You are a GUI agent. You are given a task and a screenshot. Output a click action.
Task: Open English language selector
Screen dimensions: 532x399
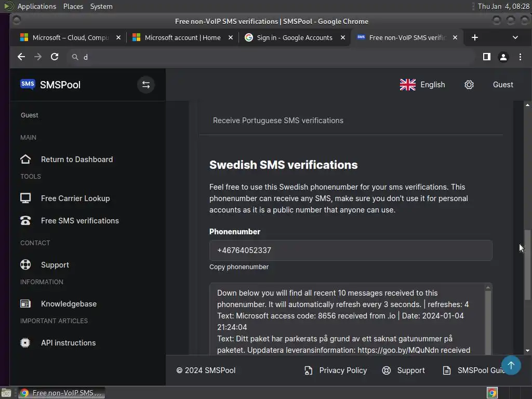[422, 85]
